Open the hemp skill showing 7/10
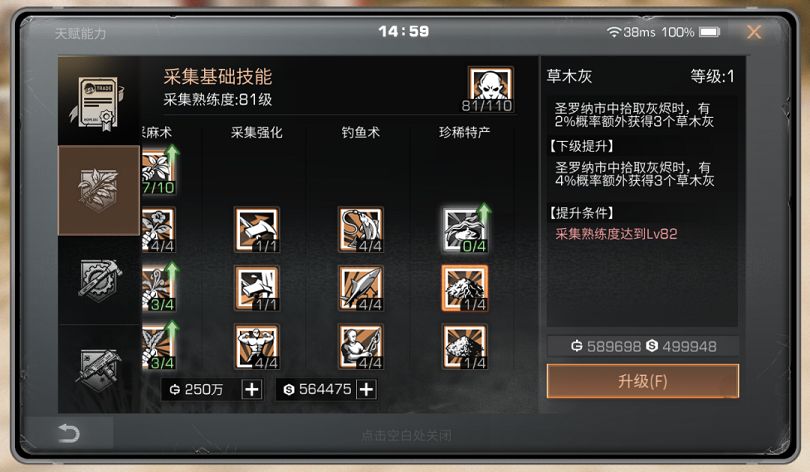Image resolution: width=810 pixels, height=472 pixels. click(x=159, y=171)
